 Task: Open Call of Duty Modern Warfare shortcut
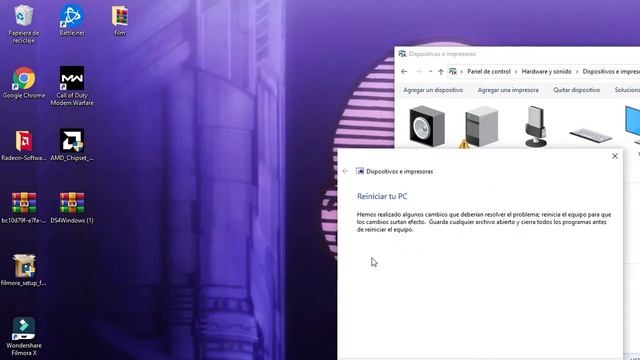click(72, 86)
